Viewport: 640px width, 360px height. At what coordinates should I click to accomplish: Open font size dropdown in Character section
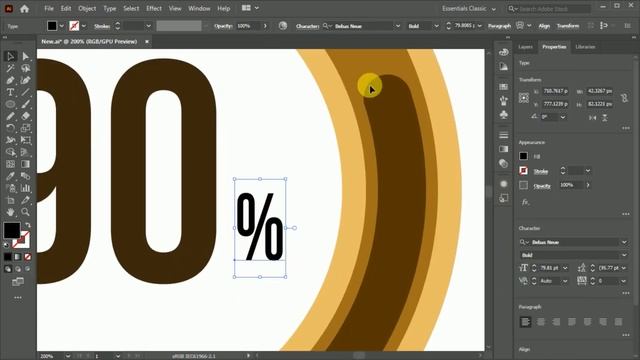pos(565,268)
